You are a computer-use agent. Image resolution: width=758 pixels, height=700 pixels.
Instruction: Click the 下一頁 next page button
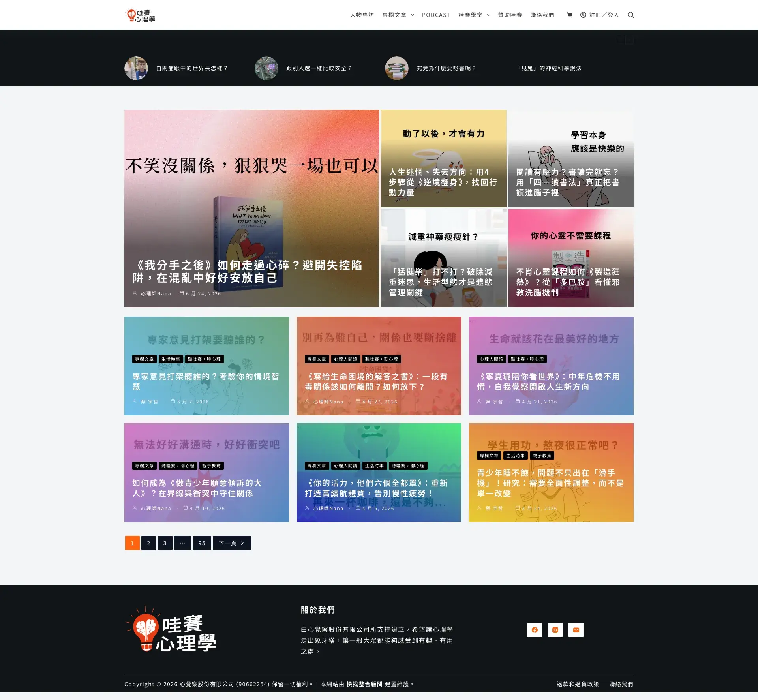(x=232, y=543)
